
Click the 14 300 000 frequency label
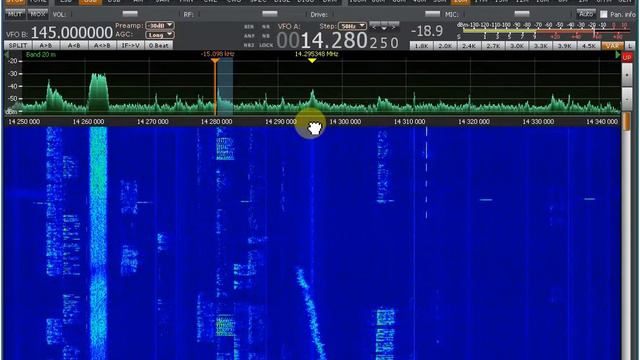[345, 122]
